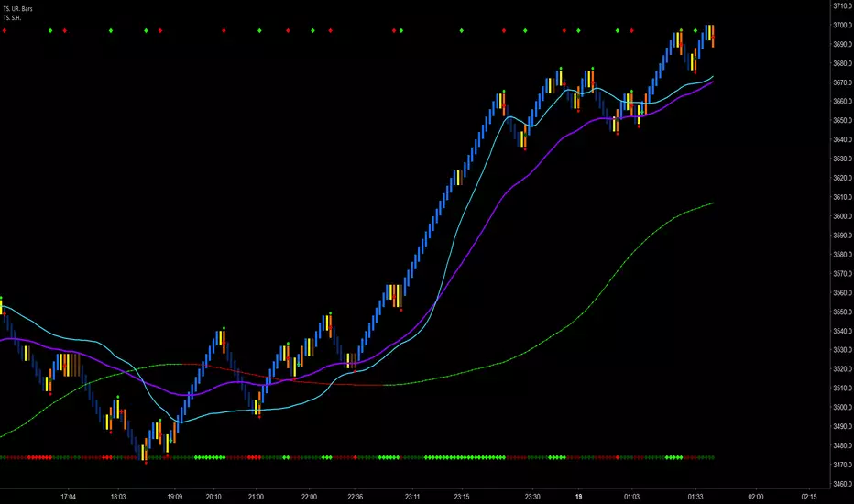Click the 23:15 time axis label
854x504 pixels.
coord(462,497)
